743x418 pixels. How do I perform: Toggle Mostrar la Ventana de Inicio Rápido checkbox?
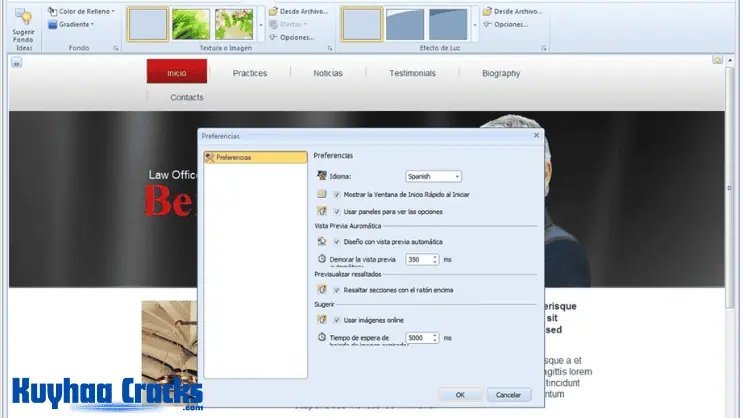point(337,194)
